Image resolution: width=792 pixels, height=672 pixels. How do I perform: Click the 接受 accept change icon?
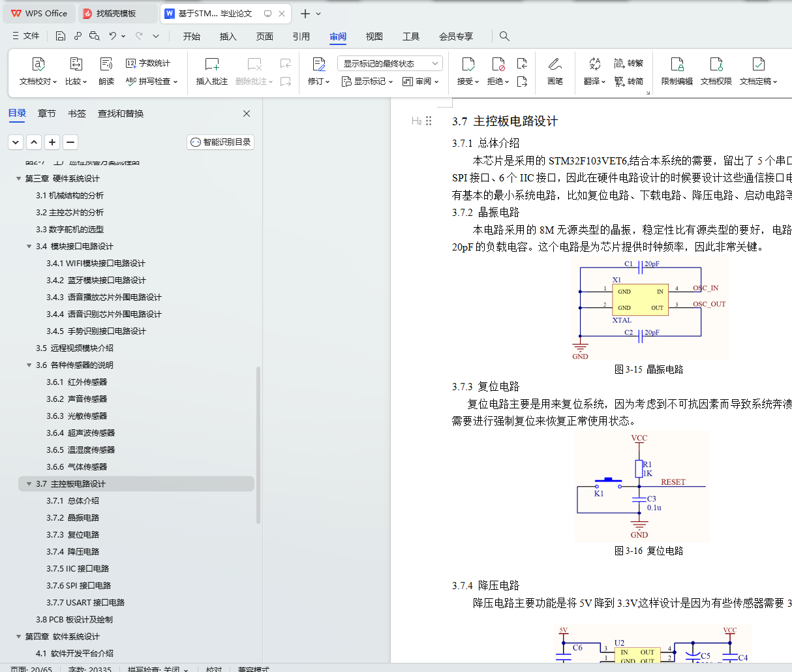468,64
